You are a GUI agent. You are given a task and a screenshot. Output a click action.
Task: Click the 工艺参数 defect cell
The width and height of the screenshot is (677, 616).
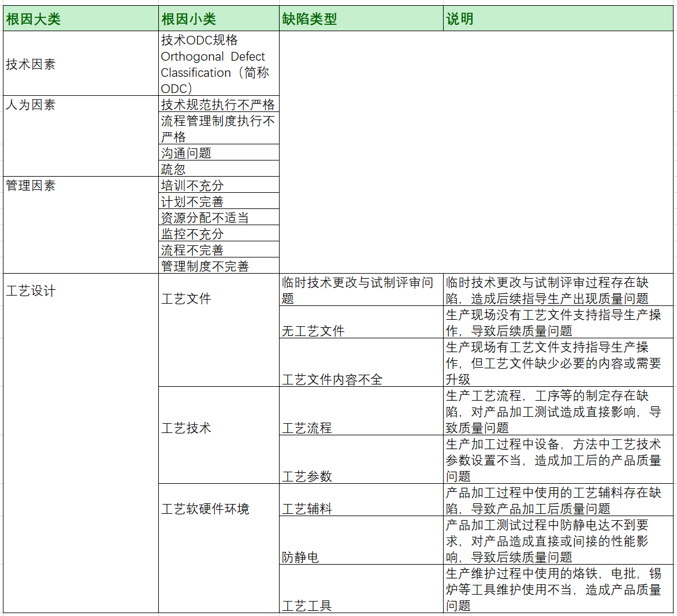362,460
